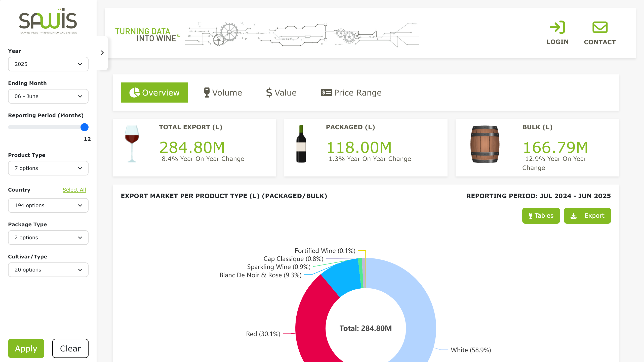Switch to the Price Range tab
This screenshot has height=362, width=644.
click(x=351, y=93)
